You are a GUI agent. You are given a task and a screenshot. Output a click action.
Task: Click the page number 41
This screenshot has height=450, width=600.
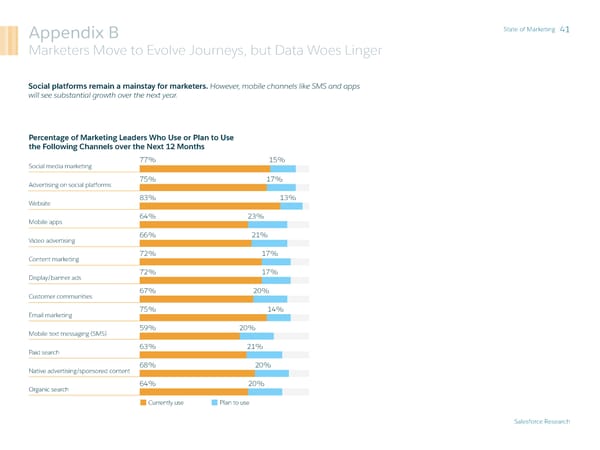566,30
